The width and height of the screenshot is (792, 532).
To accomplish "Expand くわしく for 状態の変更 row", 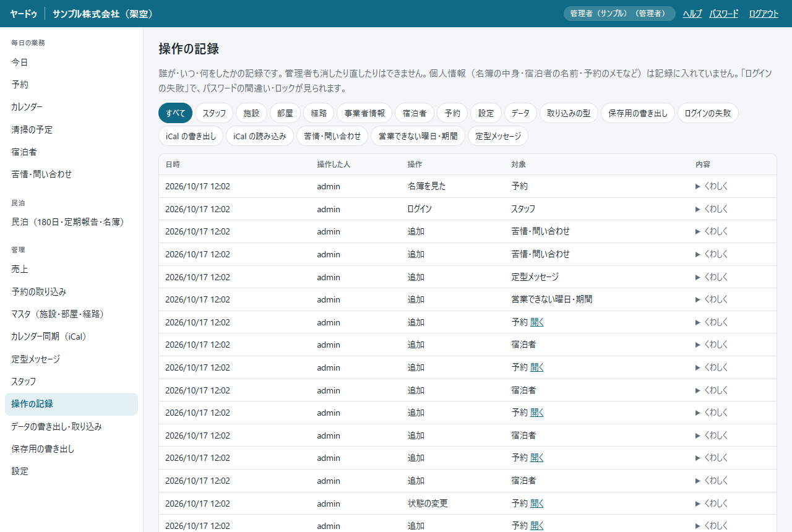I will (712, 504).
